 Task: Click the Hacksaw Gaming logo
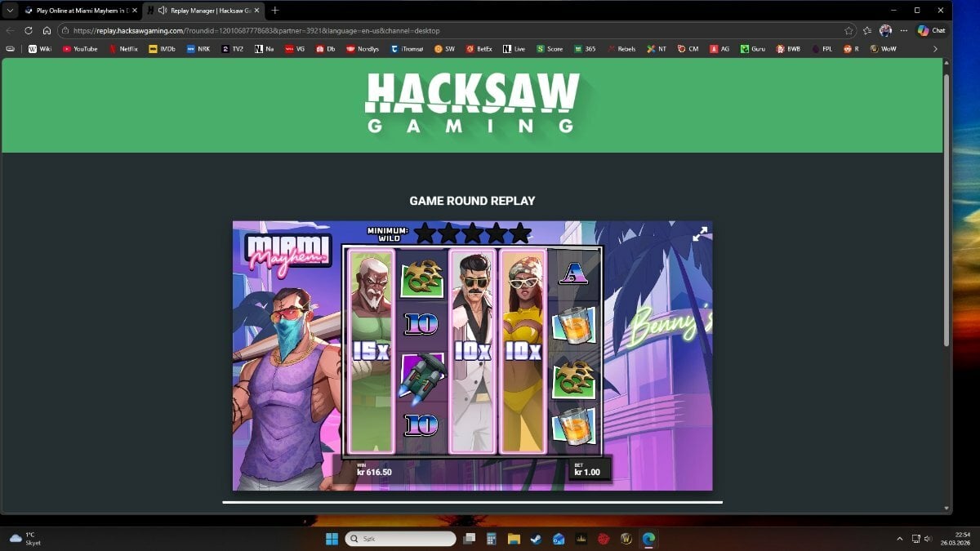click(472, 103)
